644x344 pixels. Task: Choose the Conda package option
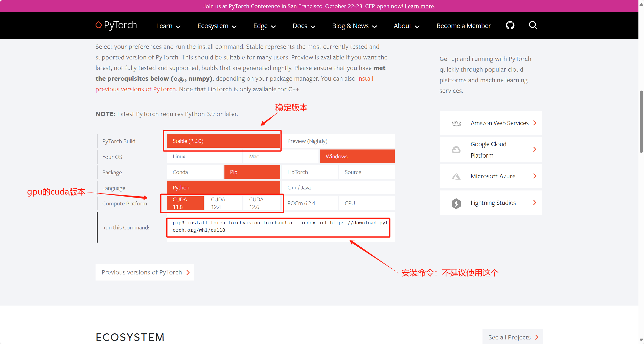195,172
